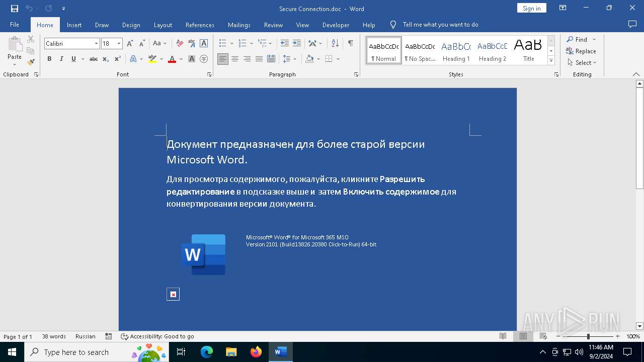Switch to the References tab
This screenshot has width=644, height=362.
pos(200,25)
